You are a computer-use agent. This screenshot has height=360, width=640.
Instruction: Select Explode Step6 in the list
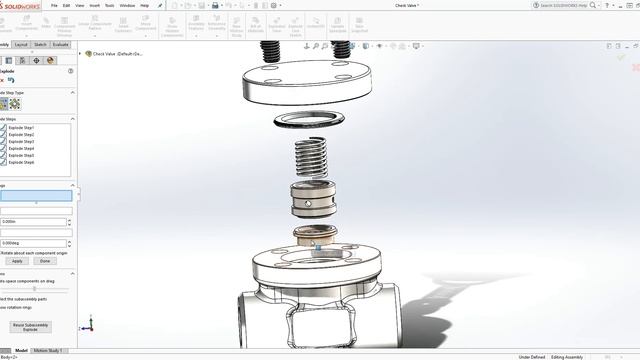coord(21,162)
